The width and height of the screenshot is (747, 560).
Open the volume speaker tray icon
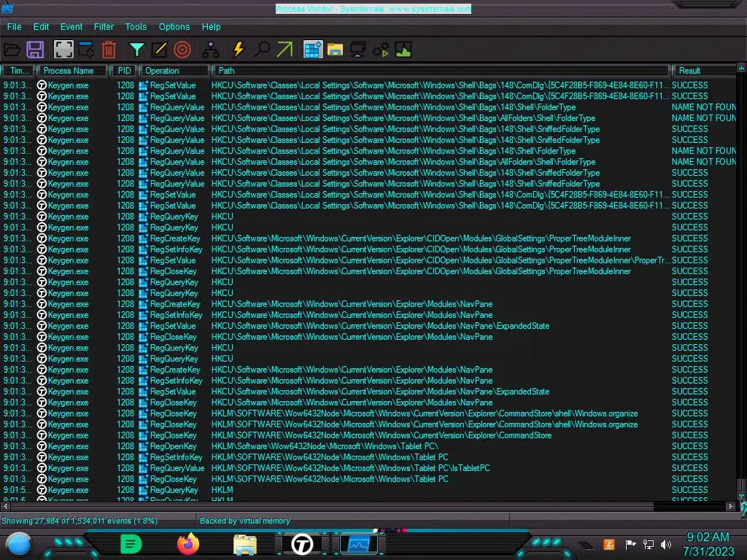click(x=665, y=544)
